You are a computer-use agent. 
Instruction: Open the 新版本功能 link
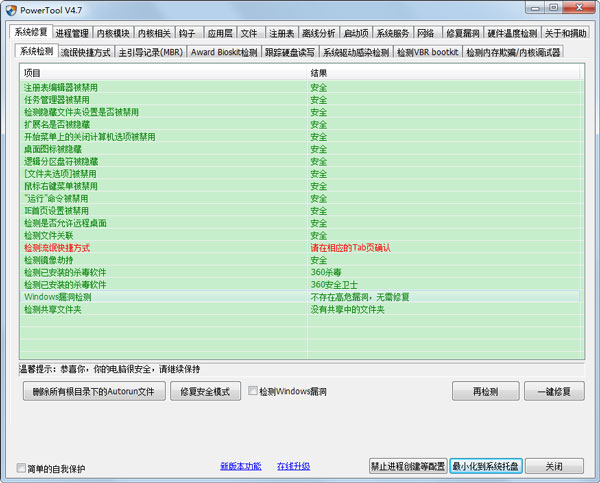pyautogui.click(x=241, y=467)
